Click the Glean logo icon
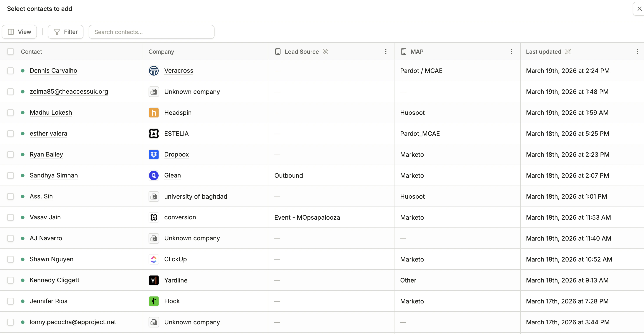This screenshot has height=334, width=644. click(x=154, y=175)
